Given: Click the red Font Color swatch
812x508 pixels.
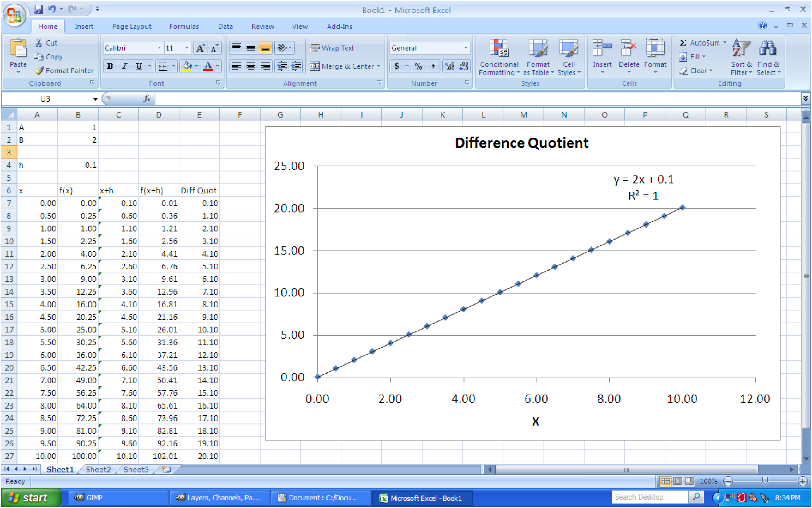Looking at the screenshot, I should [208, 66].
